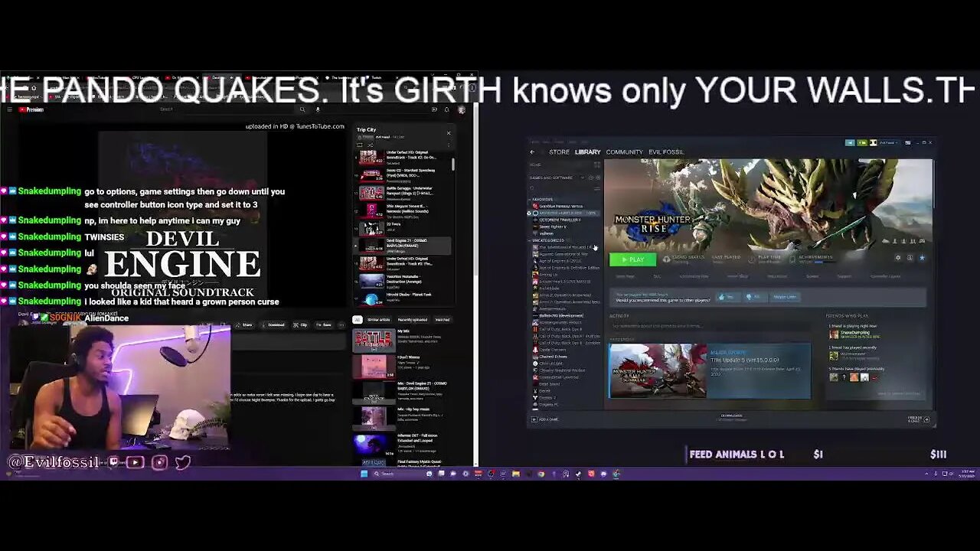Open the Steam COMMUNITY menu
The image size is (980, 551).
(624, 152)
